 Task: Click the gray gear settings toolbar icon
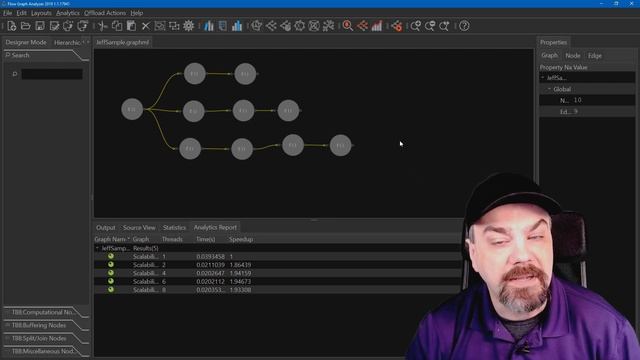click(x=189, y=26)
